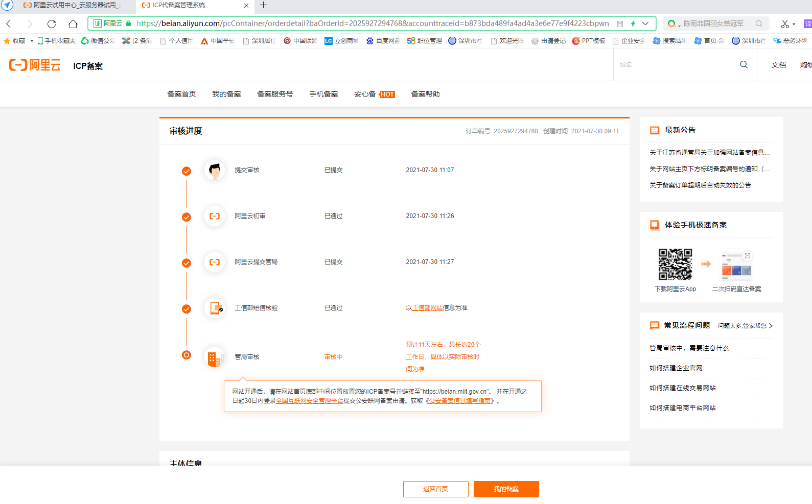The height and width of the screenshot is (504, 812).
Task: Click the QR code icon in address bar
Action: [x=620, y=23]
